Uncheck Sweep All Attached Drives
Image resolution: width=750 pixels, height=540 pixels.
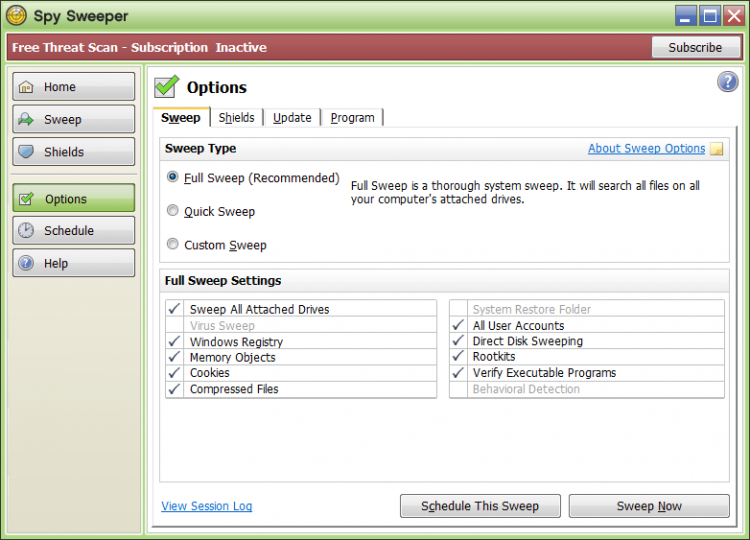click(x=175, y=309)
